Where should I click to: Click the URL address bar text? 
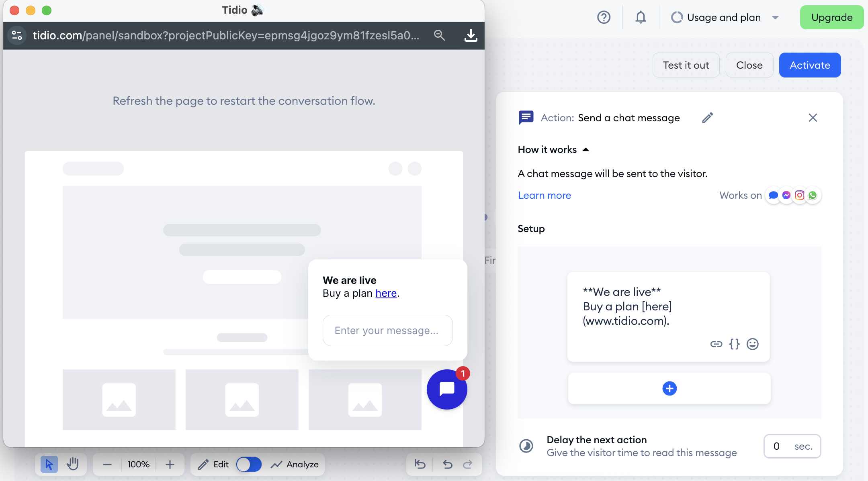tap(226, 35)
